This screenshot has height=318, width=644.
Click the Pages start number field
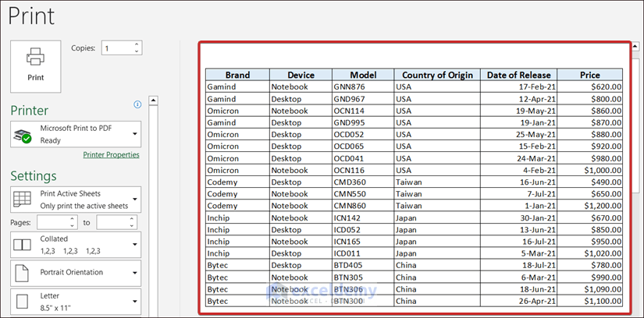(52, 222)
